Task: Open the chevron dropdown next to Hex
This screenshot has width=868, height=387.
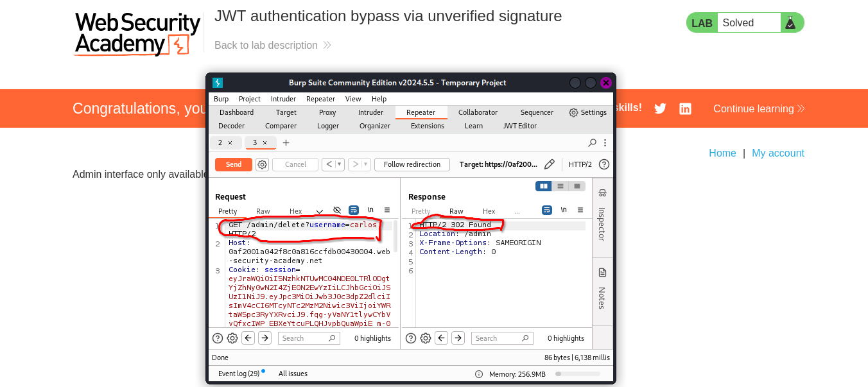Action: coord(318,210)
